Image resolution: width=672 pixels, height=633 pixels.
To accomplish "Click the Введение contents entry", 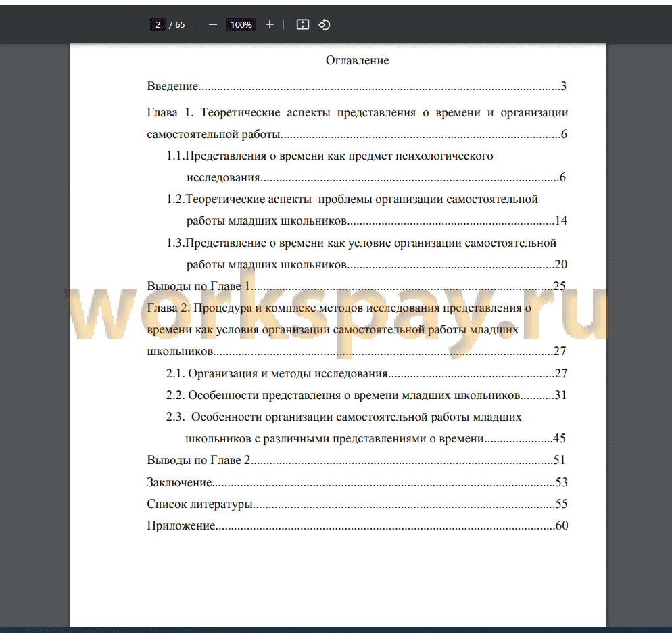I will click(x=357, y=86).
